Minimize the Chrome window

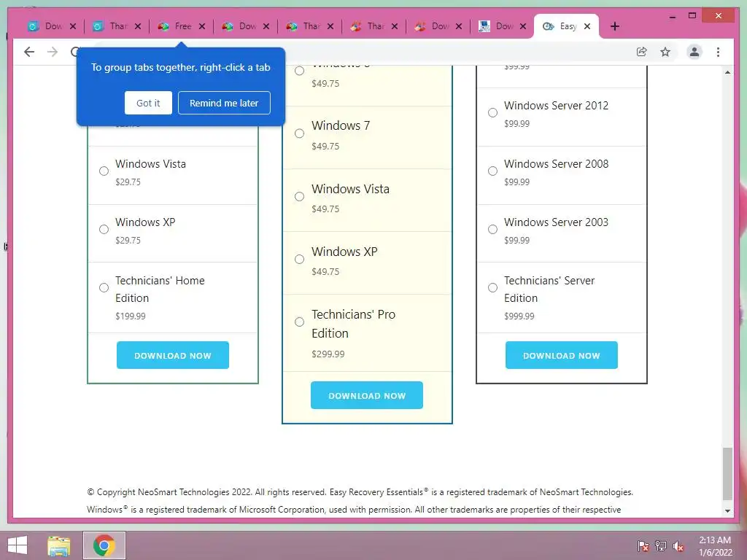tap(672, 16)
